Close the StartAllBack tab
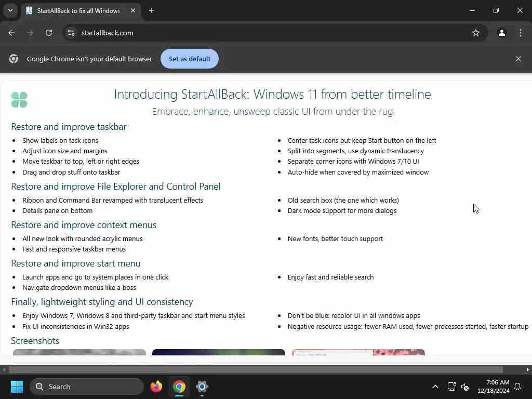The image size is (532, 399). coord(133,10)
